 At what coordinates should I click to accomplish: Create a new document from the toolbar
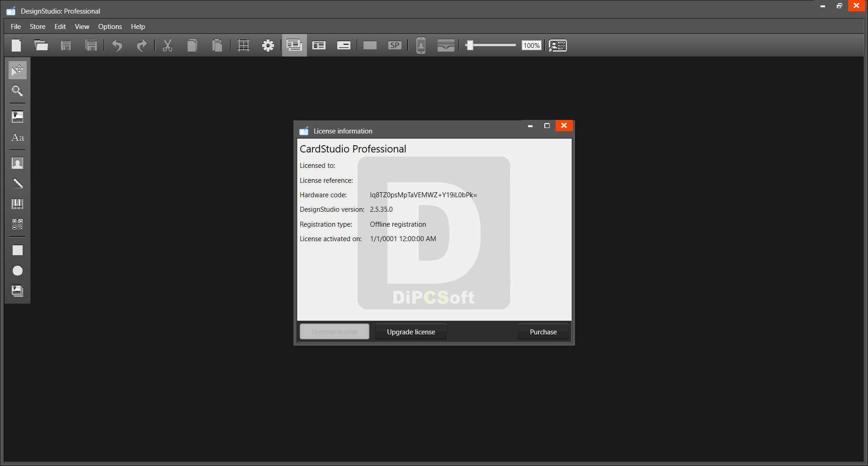tap(16, 45)
